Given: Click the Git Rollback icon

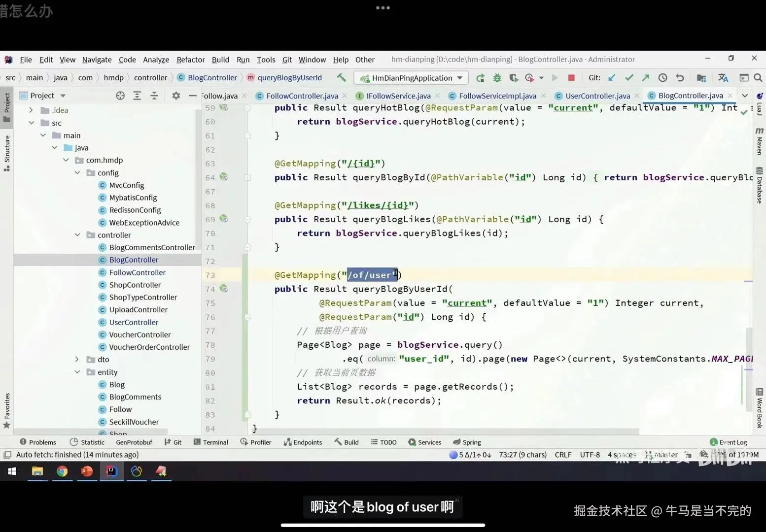Looking at the screenshot, I should point(680,78).
